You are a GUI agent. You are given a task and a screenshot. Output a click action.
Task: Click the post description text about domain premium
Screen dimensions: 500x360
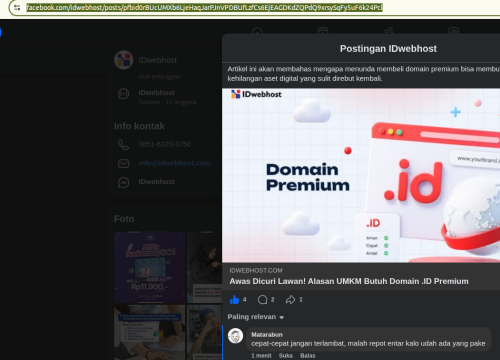pyautogui.click(x=364, y=74)
